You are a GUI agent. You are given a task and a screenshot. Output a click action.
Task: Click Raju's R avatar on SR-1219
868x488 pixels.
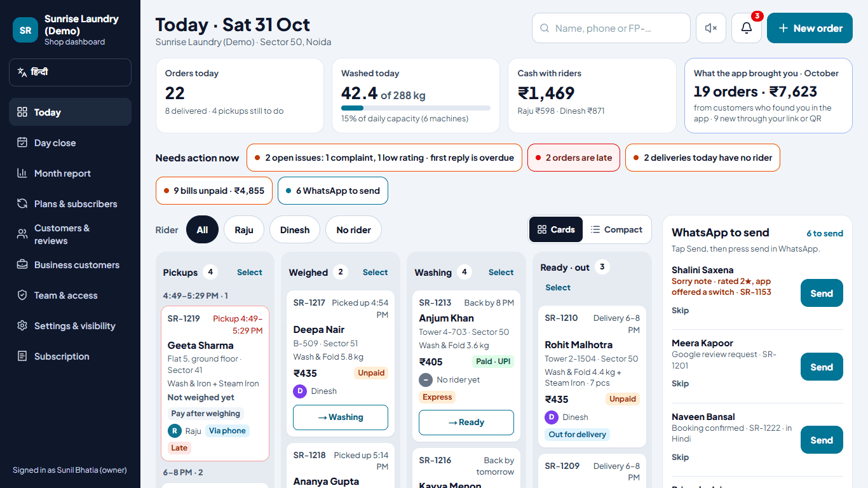tap(174, 431)
